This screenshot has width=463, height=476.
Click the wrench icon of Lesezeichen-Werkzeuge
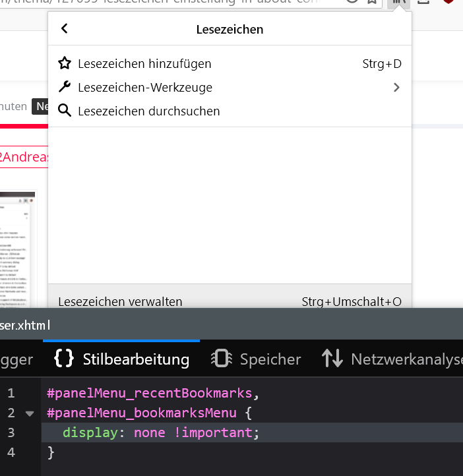coord(65,87)
